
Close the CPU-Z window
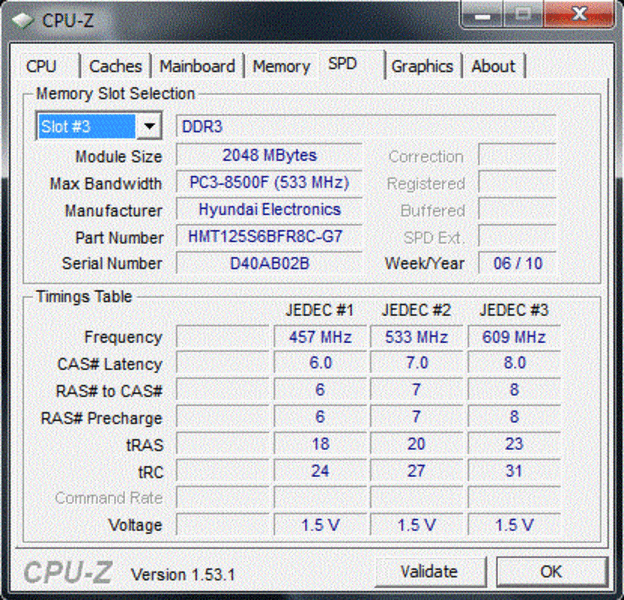click(x=579, y=15)
